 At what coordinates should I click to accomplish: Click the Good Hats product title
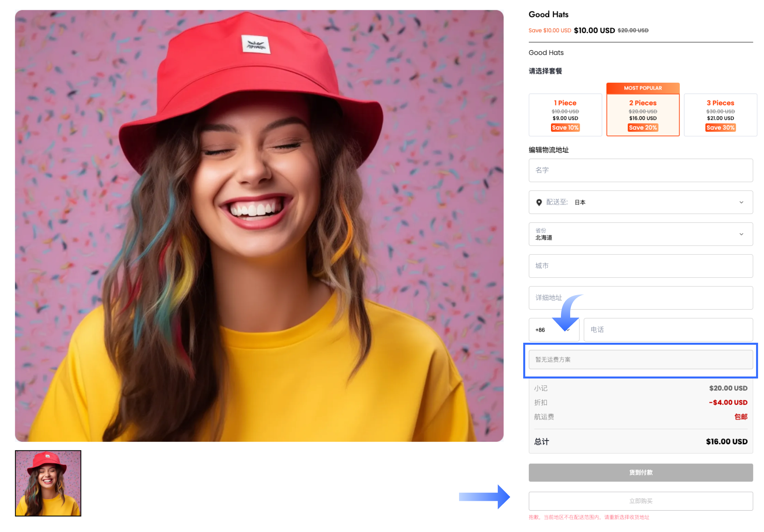coord(548,14)
